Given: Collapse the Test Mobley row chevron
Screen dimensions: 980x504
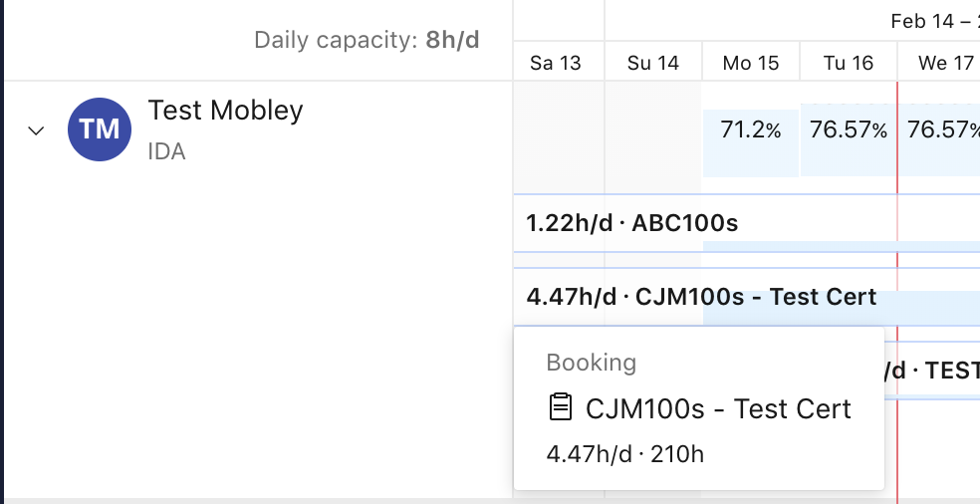Looking at the screenshot, I should (36, 130).
